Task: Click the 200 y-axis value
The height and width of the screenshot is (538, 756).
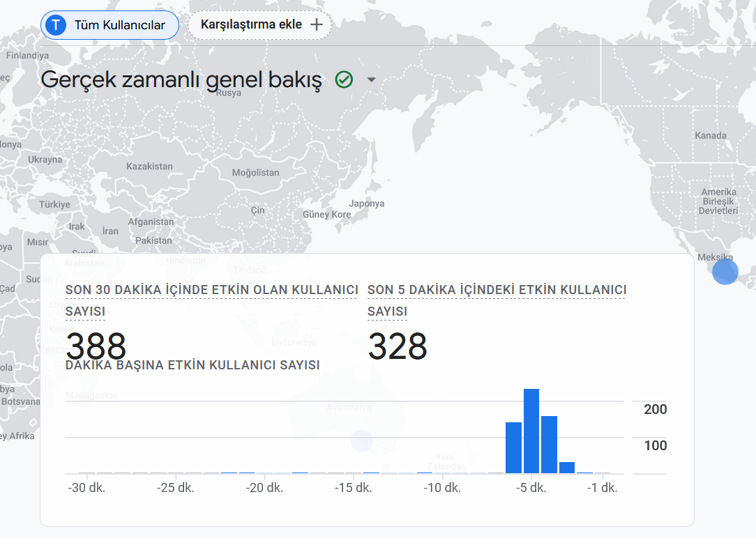Action: (656, 409)
